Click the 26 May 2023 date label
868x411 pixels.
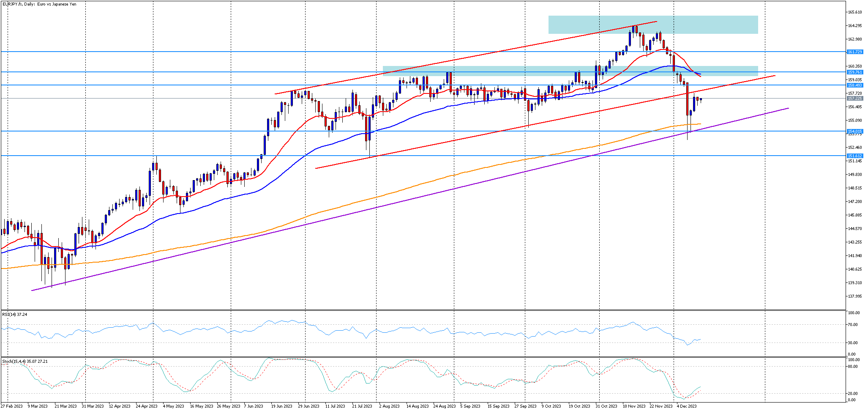pyautogui.click(x=228, y=406)
